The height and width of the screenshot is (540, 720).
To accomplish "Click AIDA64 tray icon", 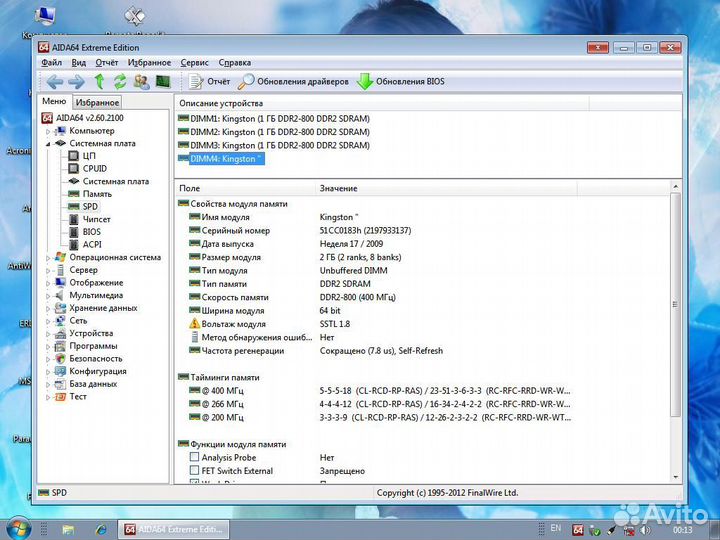I will [x=578, y=530].
